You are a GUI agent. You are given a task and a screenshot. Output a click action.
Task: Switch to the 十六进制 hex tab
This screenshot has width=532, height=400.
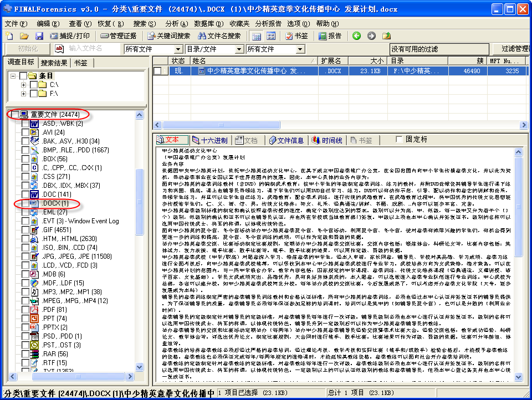[210, 140]
